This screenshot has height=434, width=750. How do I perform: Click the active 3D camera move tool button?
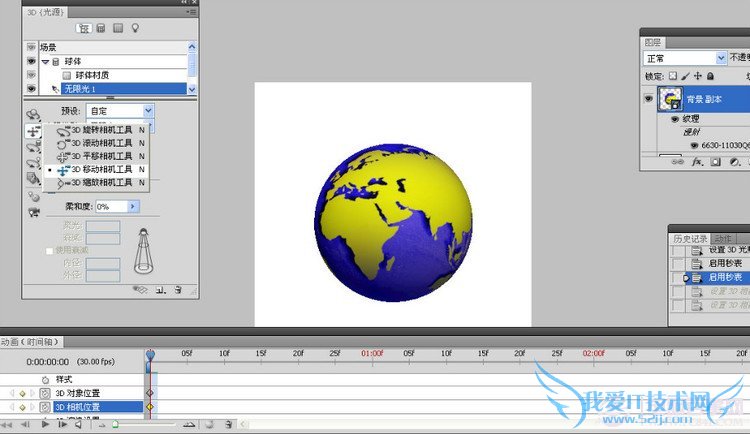33,132
